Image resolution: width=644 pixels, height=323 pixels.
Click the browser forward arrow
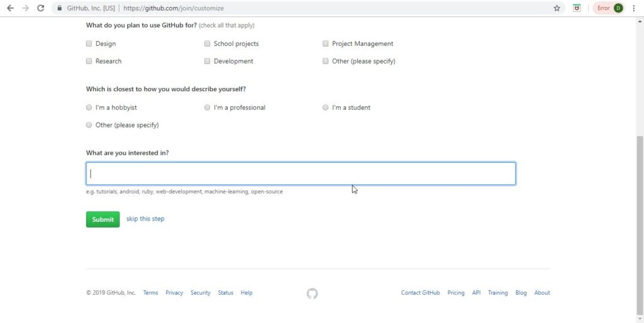click(x=25, y=8)
